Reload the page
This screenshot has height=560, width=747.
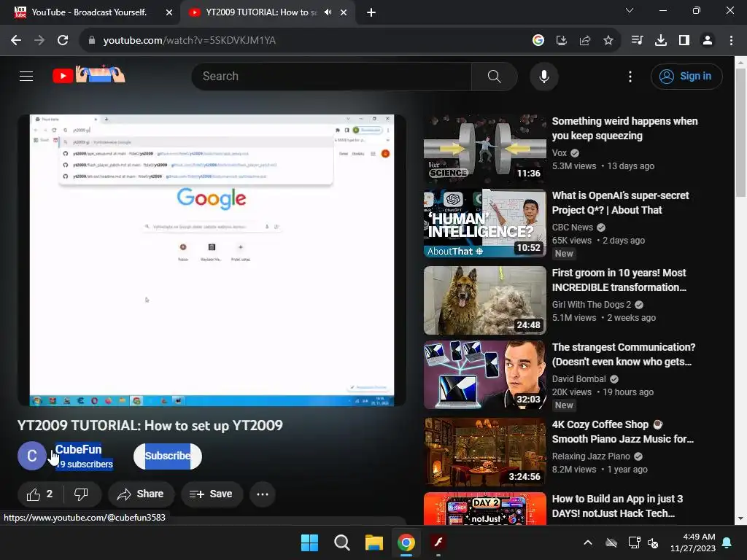pyautogui.click(x=63, y=41)
